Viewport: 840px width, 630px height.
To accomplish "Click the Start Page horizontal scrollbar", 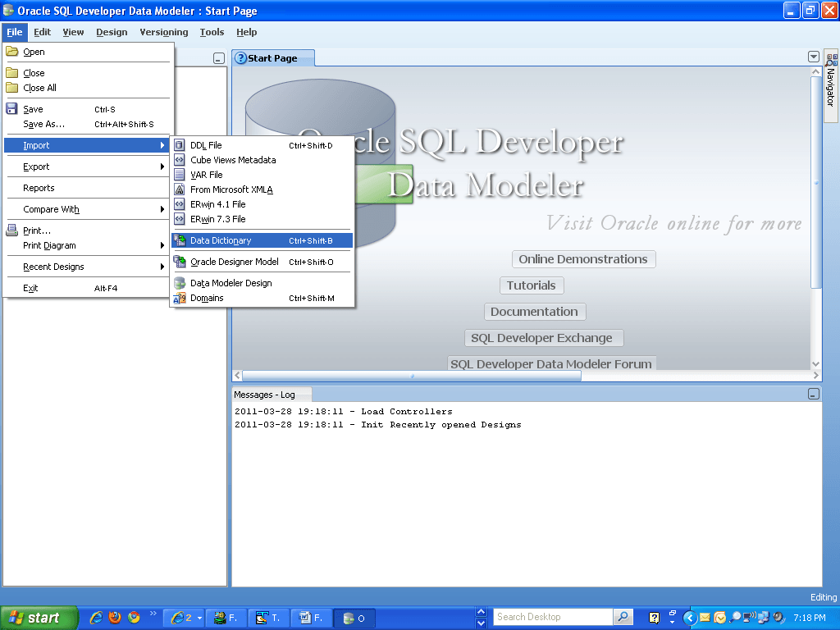I will [x=412, y=376].
